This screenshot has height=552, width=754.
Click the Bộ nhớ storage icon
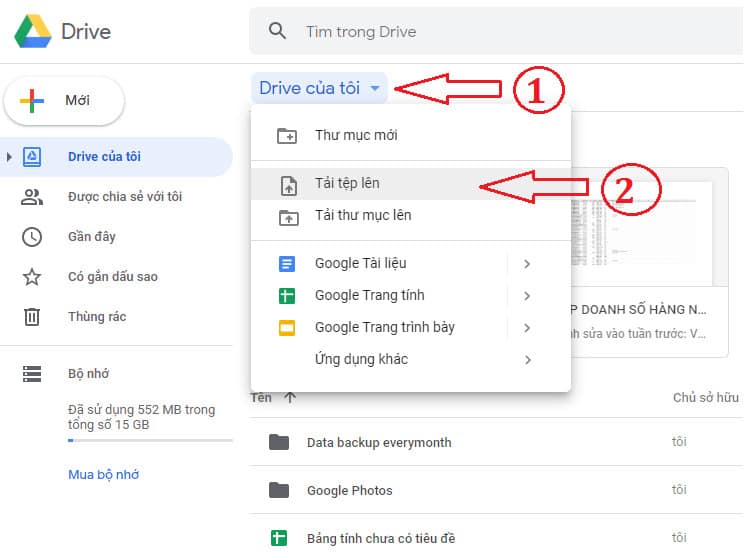click(x=32, y=374)
